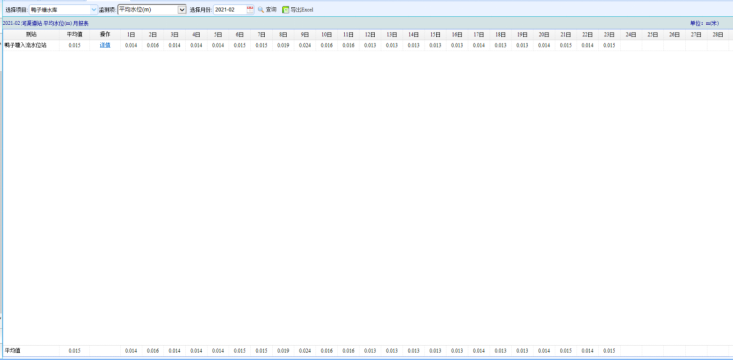Screen dimensions: 734x360
Task: Open the 平均水位(m) monitoring item dropdown
Action: [152, 9]
